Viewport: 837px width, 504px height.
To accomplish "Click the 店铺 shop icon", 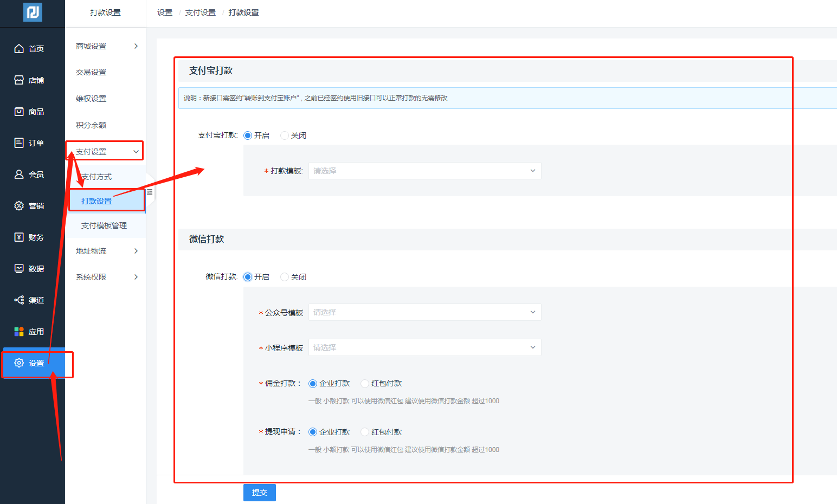I will click(x=19, y=80).
